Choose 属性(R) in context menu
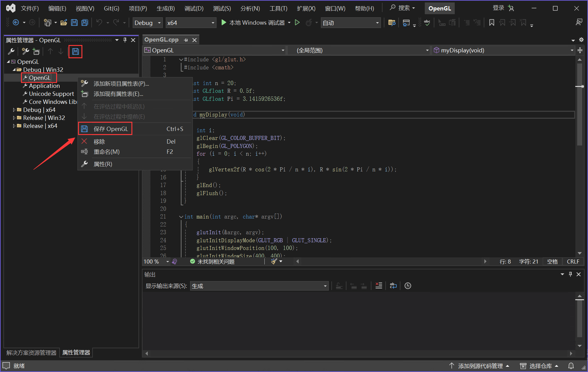The width and height of the screenshot is (588, 372). [135, 164]
